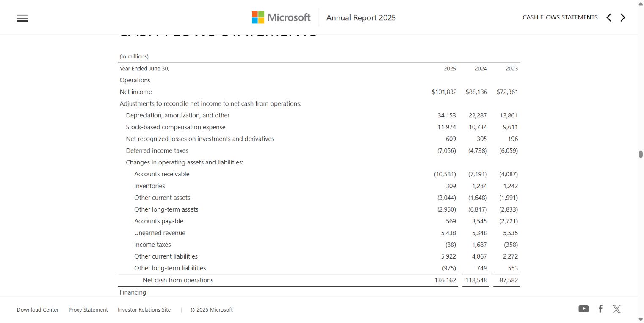
Task: Click the 'Other long-term assets' row label
Action: click(x=166, y=209)
